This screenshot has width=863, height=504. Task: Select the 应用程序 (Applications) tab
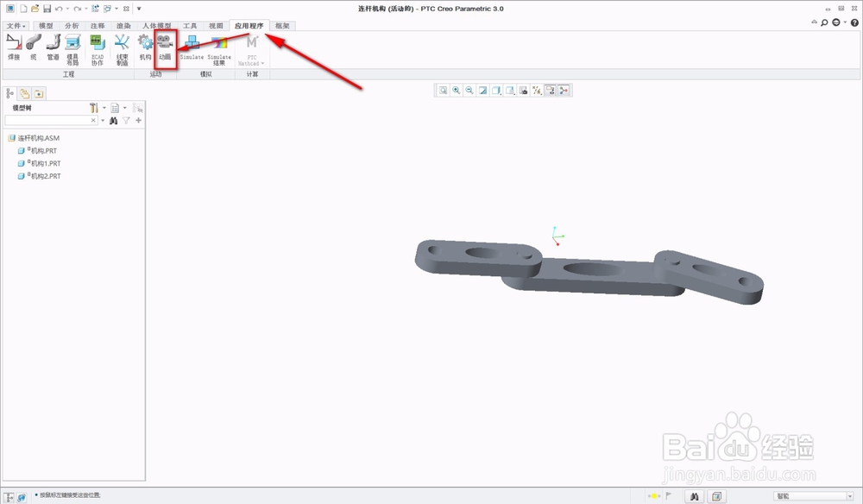pyautogui.click(x=249, y=25)
